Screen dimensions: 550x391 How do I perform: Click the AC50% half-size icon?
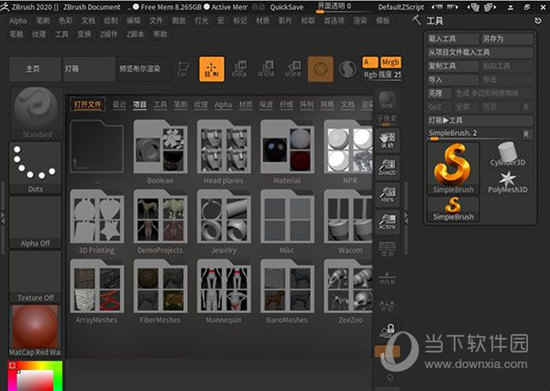[387, 221]
